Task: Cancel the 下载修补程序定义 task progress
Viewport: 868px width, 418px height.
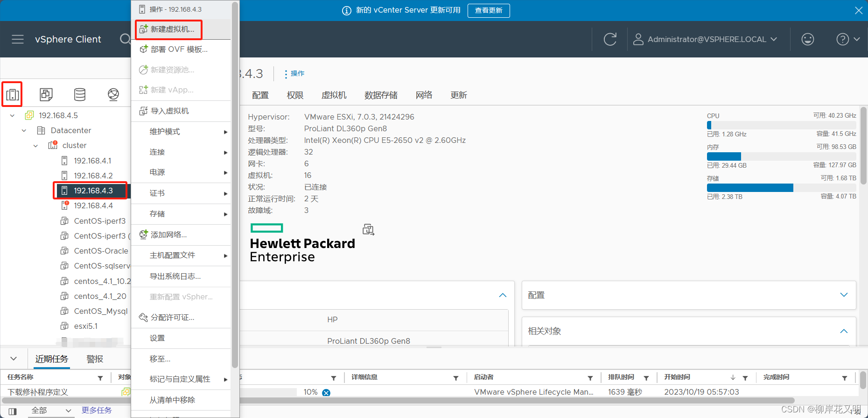Action: click(x=326, y=392)
